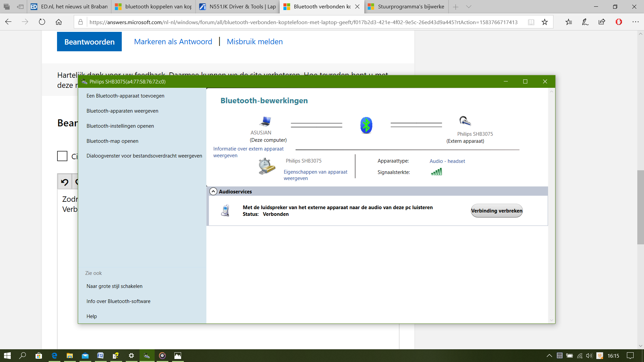644x362 pixels.
Task: Open the notification center icon
Action: (x=630, y=356)
